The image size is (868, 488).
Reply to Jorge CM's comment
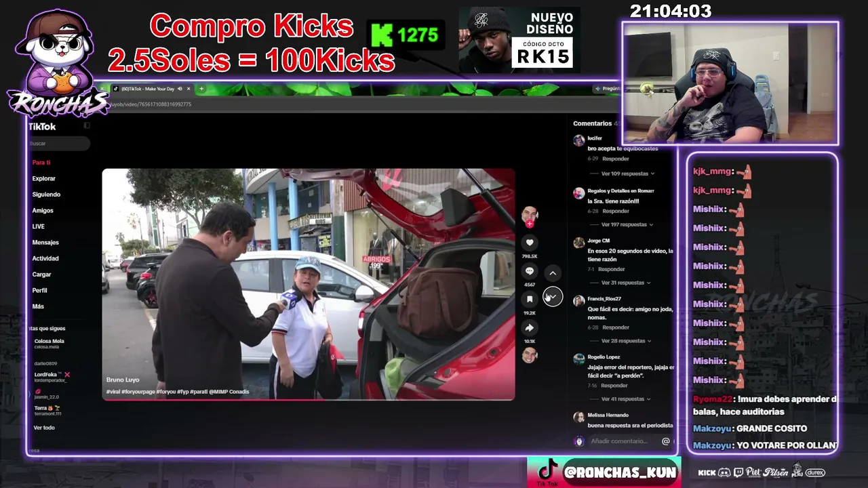612,269
